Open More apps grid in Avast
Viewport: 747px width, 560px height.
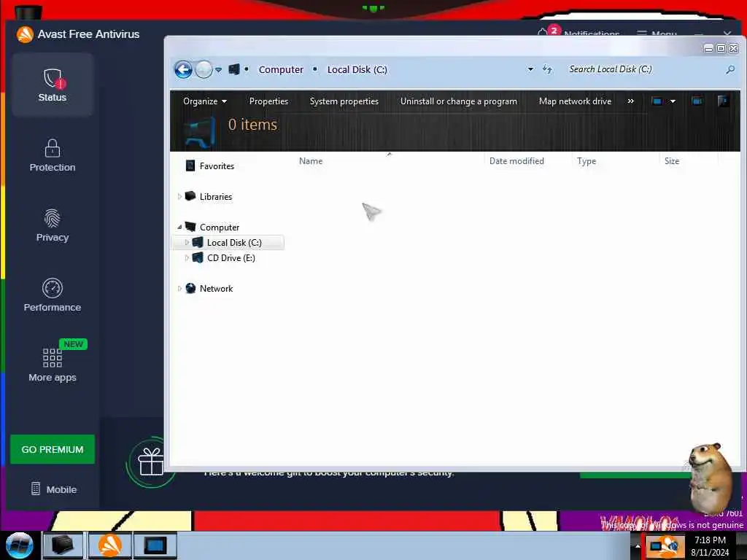53,365
